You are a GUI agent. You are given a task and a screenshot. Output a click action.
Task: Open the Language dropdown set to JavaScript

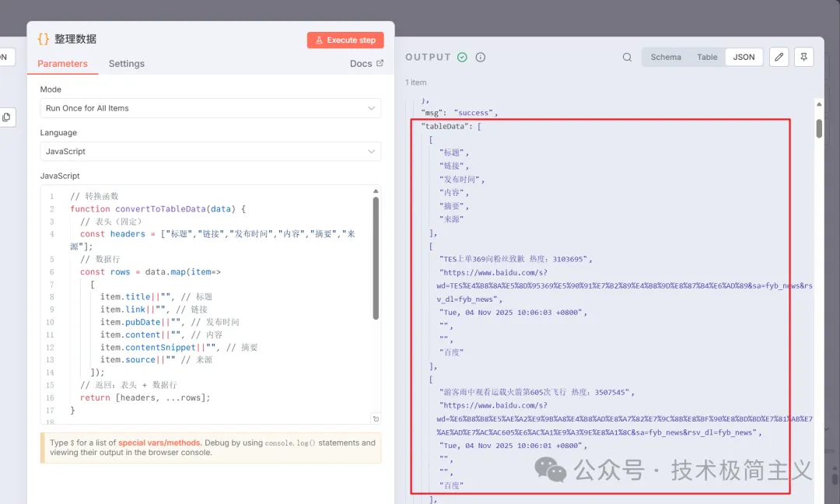[211, 152]
